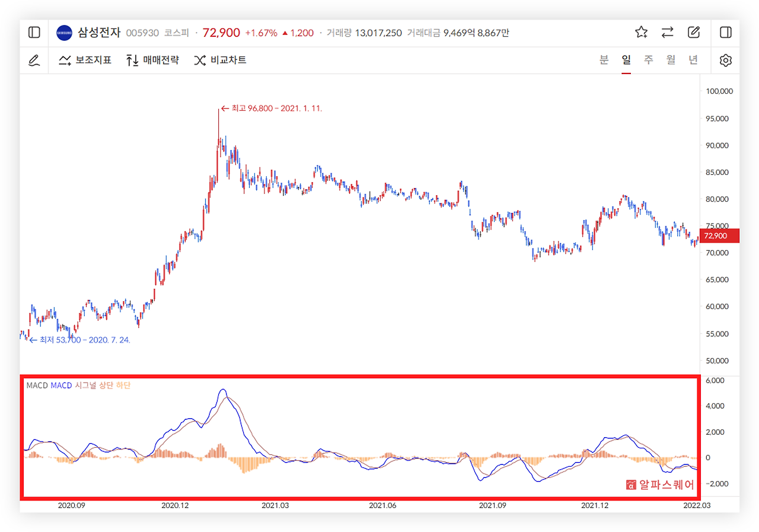Click the 2021.12 date axis label
The image size is (759, 532).
click(595, 505)
